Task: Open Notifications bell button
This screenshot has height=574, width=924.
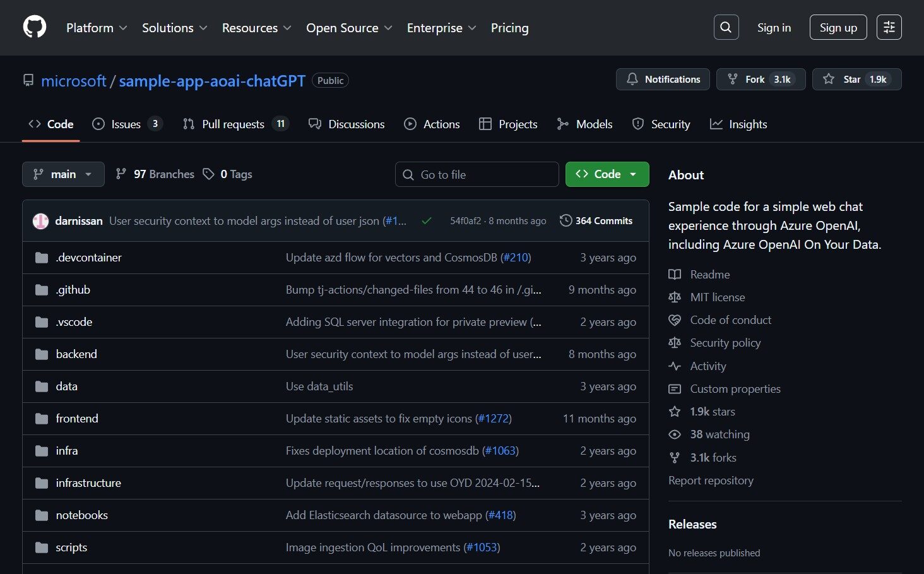Action: [663, 80]
